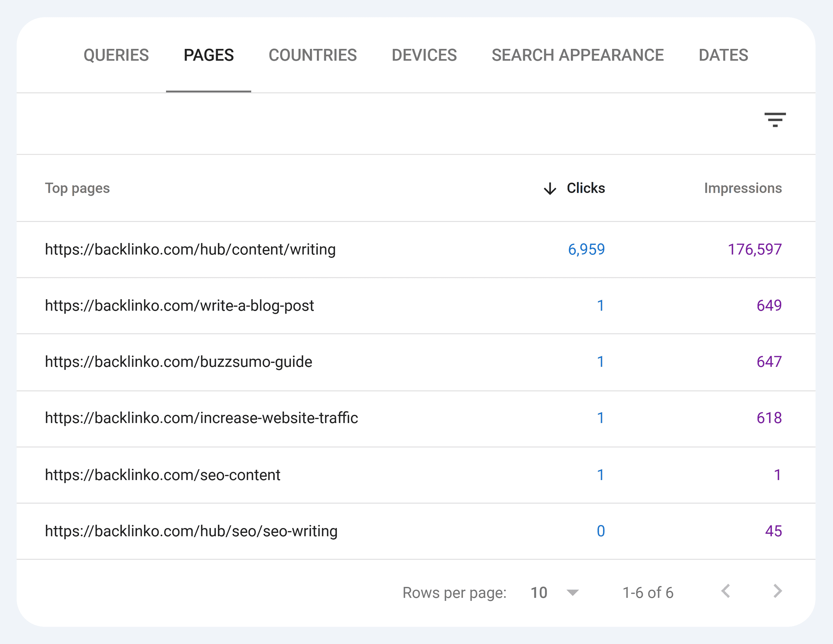Screen dimensions: 833x644
Task: Expand the rows per page selector arrow
Action: coord(572,593)
